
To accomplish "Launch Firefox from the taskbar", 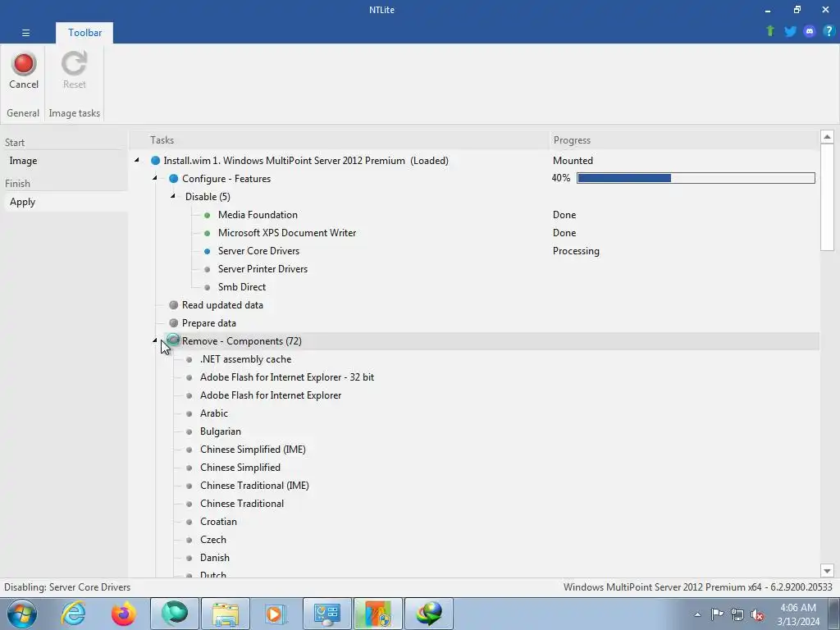I will pos(124,614).
